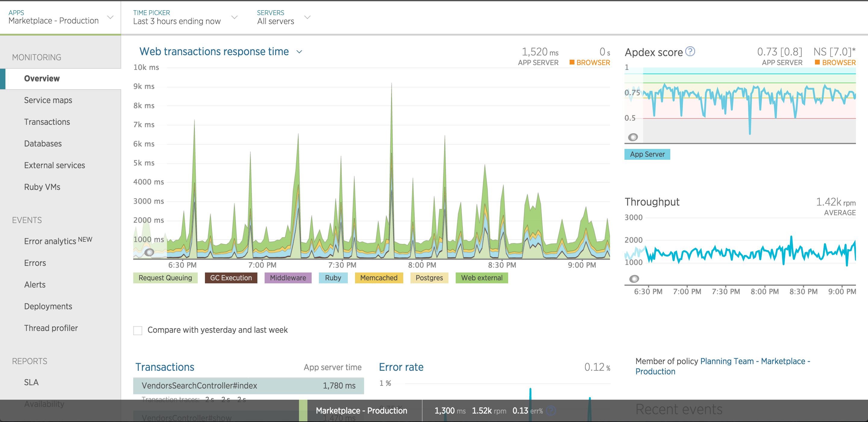Viewport: 868px width, 422px height.
Task: Open Errors in the Events section
Action: [35, 263]
